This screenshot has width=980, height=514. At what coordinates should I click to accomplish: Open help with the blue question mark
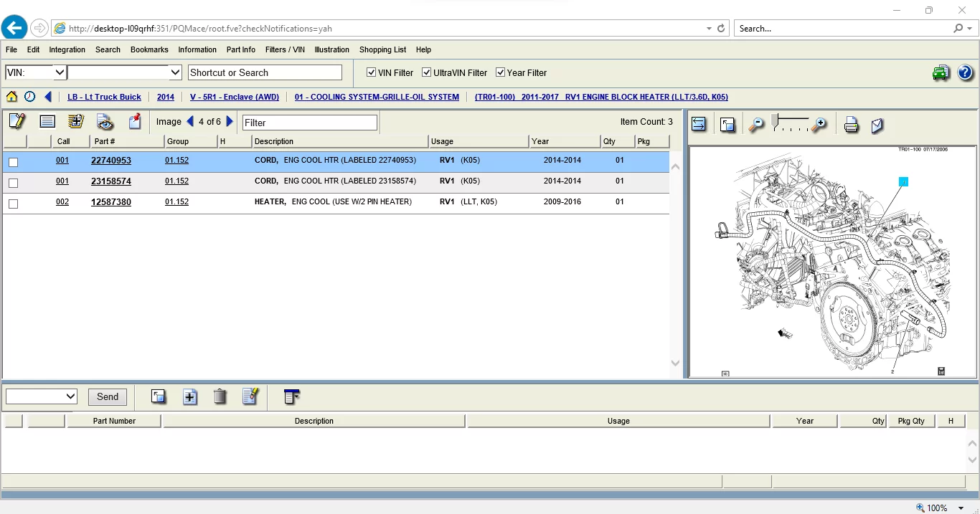(x=965, y=72)
